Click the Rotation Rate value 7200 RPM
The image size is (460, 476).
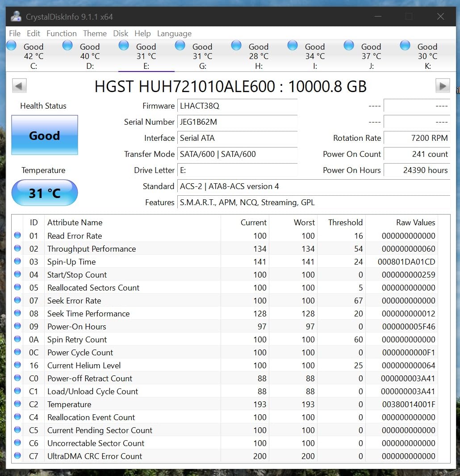(417, 138)
